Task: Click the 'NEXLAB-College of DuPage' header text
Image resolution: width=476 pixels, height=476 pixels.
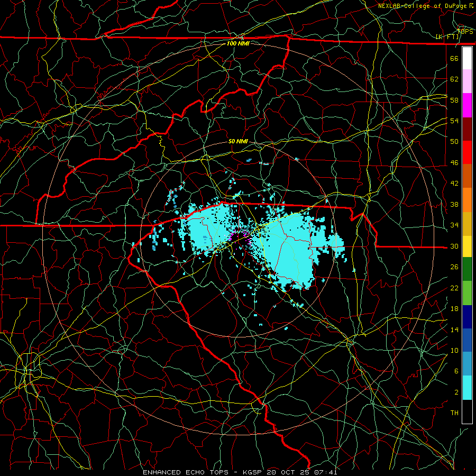Action: [x=423, y=6]
